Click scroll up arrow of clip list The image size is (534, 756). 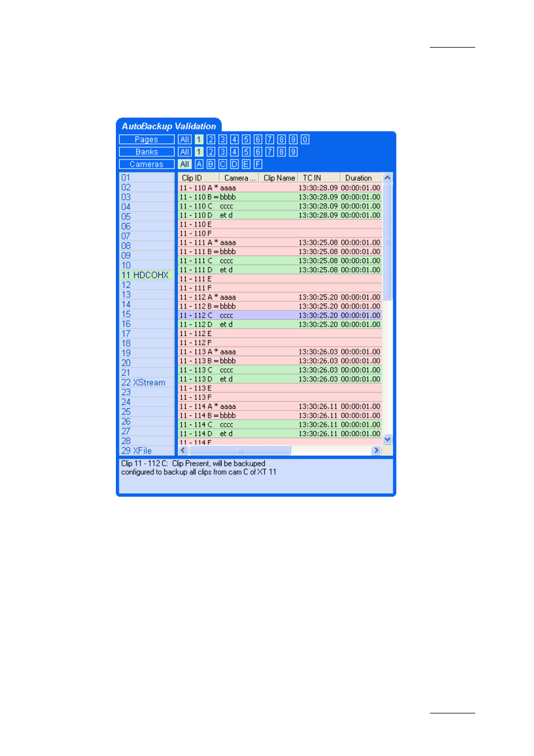387,178
